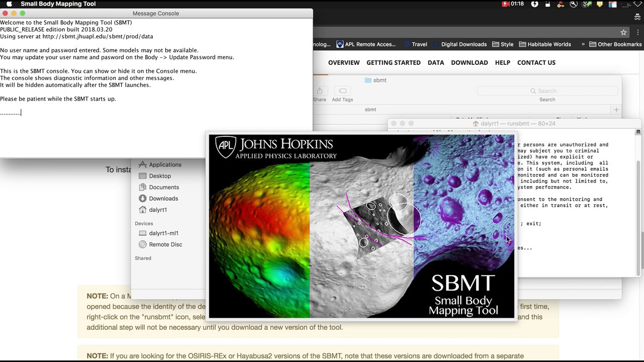Open the Small Body Mapping Tool menu
644x362 pixels.
click(58, 4)
